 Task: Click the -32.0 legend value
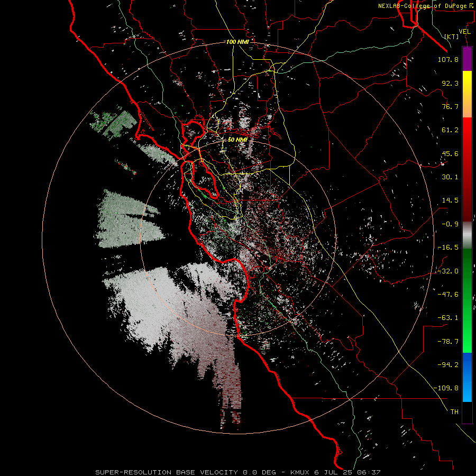click(448, 271)
